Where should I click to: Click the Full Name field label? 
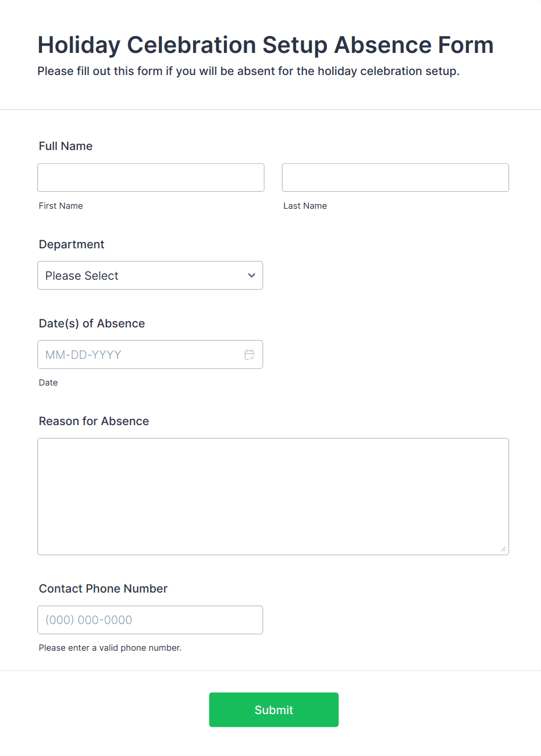[x=66, y=146]
